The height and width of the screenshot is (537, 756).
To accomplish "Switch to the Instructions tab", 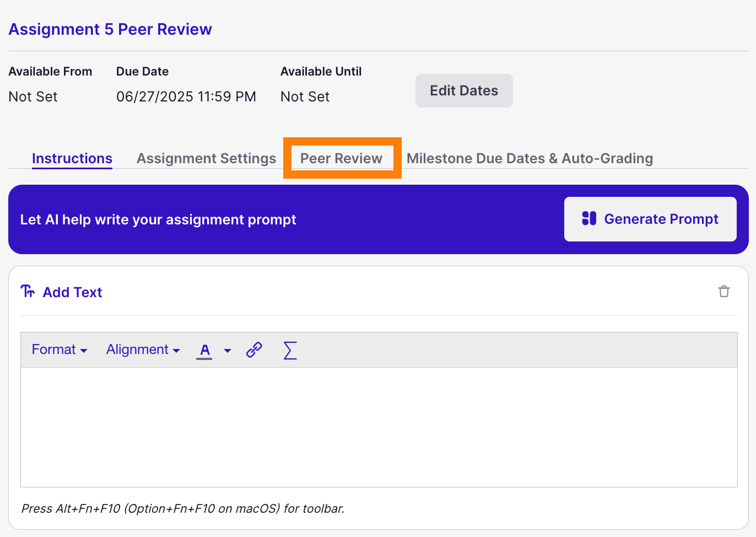I will tap(72, 158).
